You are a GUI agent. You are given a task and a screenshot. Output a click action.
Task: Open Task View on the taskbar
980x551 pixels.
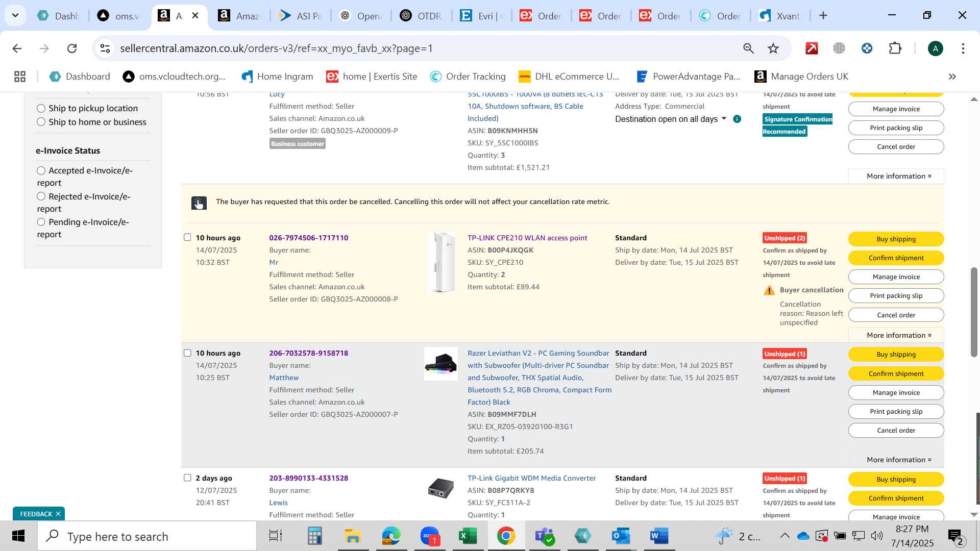tap(276, 536)
